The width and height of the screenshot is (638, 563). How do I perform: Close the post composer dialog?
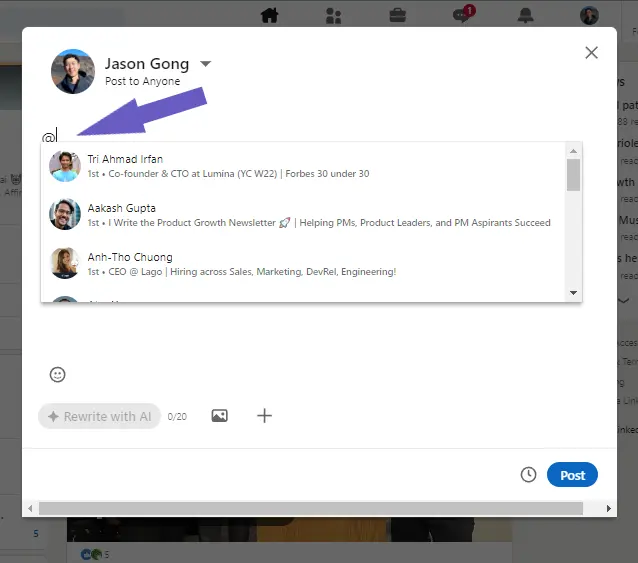pos(591,52)
